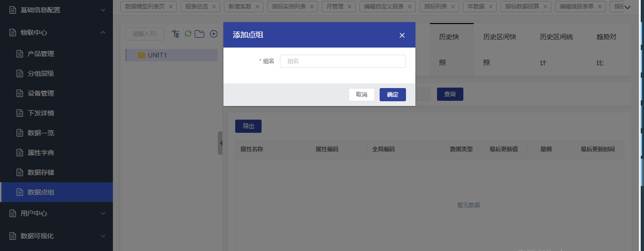The height and width of the screenshot is (251, 644).
Task: Open the tab overflow dropdown arrow
Action: point(627,7)
